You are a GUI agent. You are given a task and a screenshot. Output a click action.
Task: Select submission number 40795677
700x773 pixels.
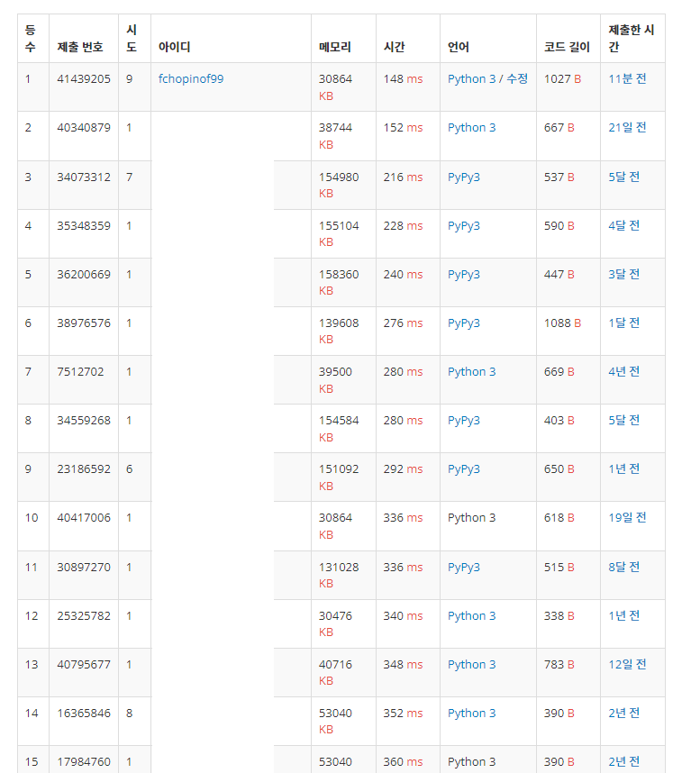click(x=83, y=665)
